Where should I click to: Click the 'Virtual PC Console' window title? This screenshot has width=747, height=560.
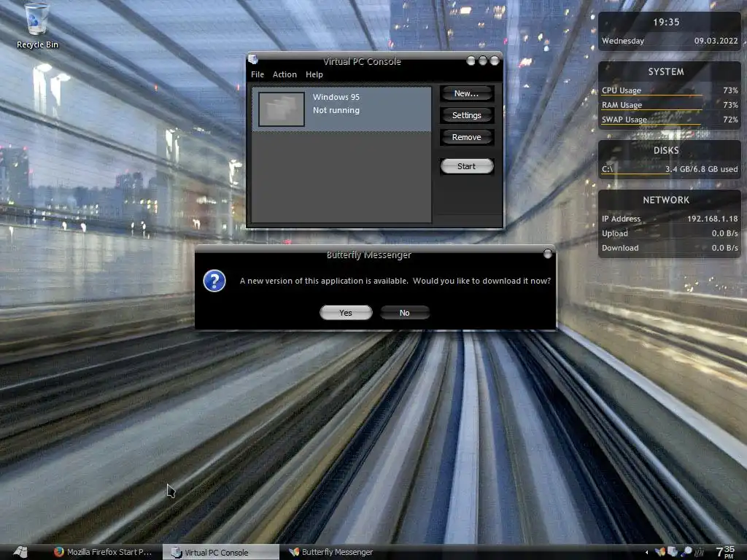(362, 61)
